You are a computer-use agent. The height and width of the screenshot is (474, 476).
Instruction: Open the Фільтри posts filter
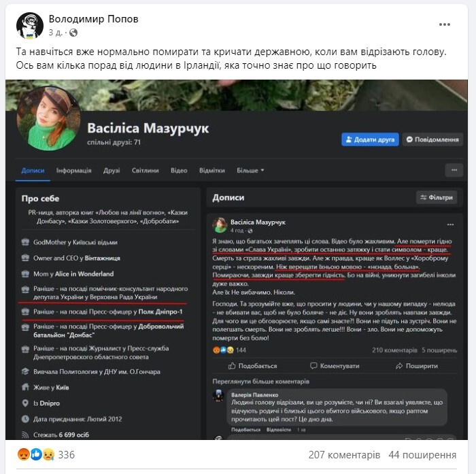437,197
